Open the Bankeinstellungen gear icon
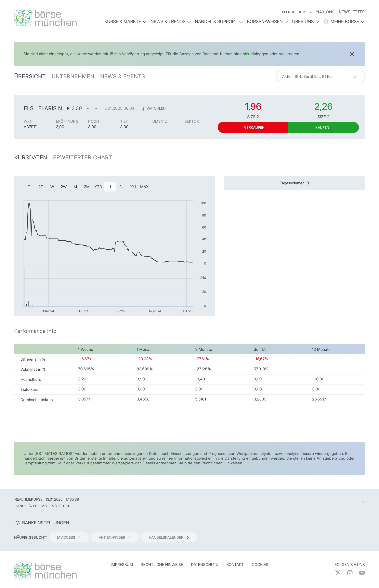Image resolution: width=379 pixels, height=588 pixels. 18,523
